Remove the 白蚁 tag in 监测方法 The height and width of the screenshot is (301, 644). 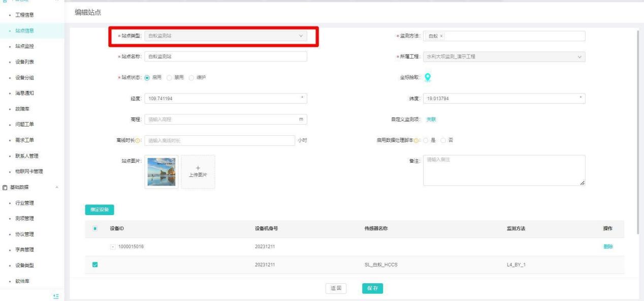point(441,36)
